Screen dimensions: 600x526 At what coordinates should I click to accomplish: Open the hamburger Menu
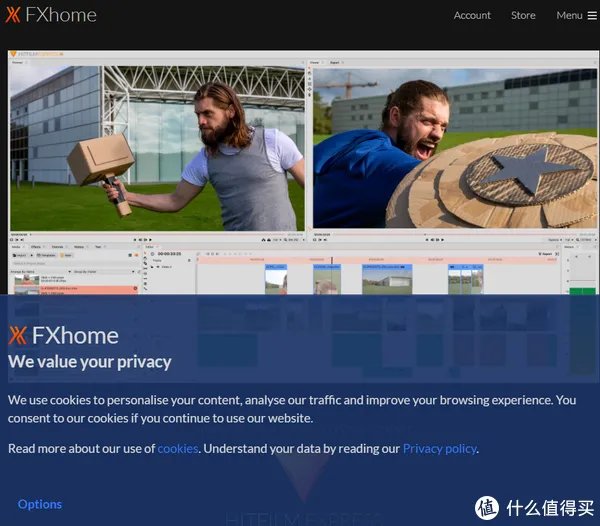pos(568,15)
